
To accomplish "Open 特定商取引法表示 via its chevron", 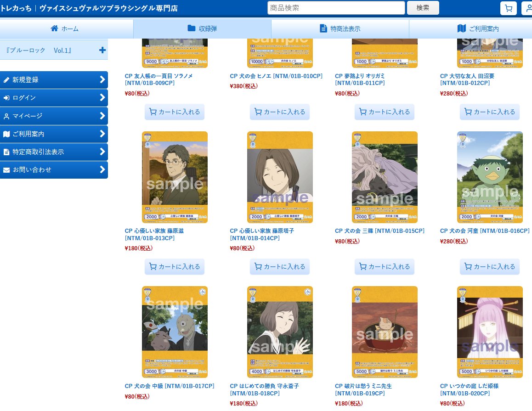I will 102,152.
